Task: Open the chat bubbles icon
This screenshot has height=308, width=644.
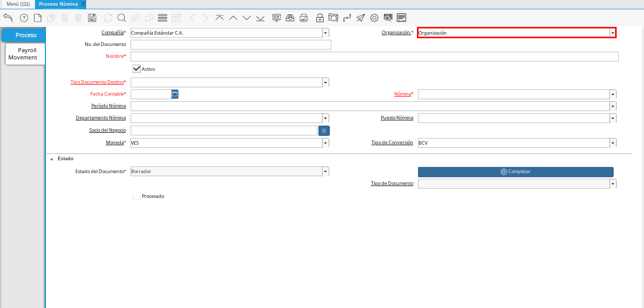Action: [149, 18]
